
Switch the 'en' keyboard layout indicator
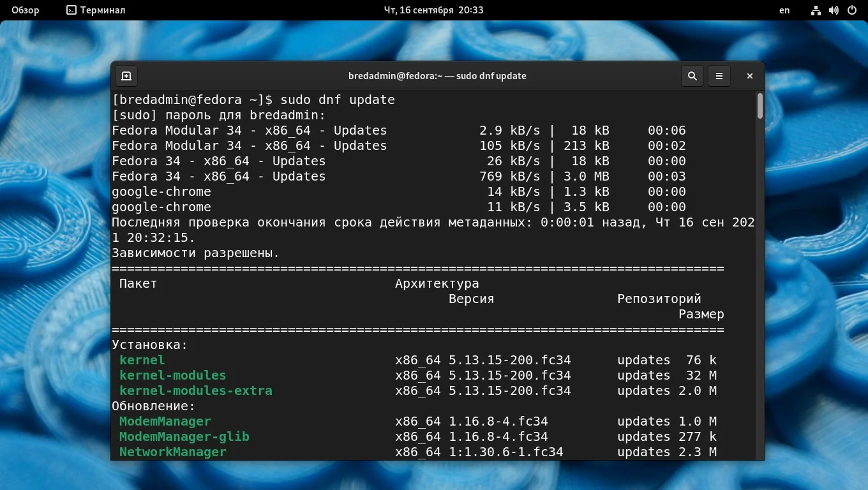pyautogui.click(x=784, y=10)
